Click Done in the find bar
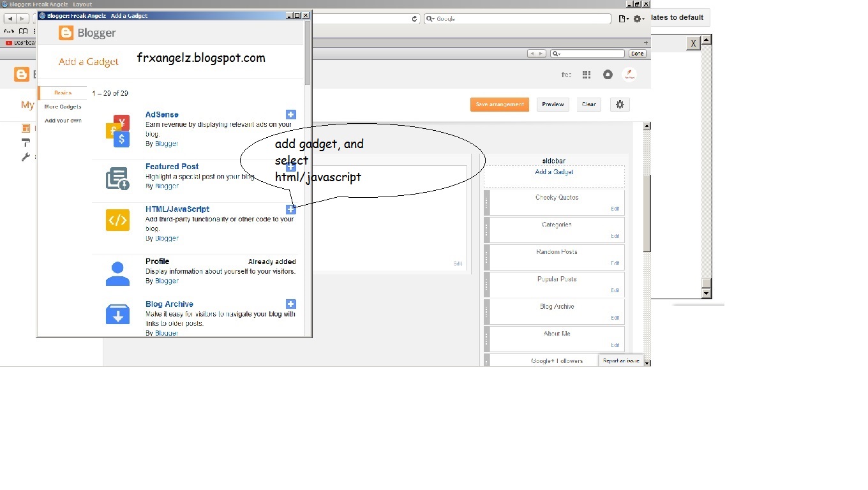The image size is (868, 490). point(637,54)
